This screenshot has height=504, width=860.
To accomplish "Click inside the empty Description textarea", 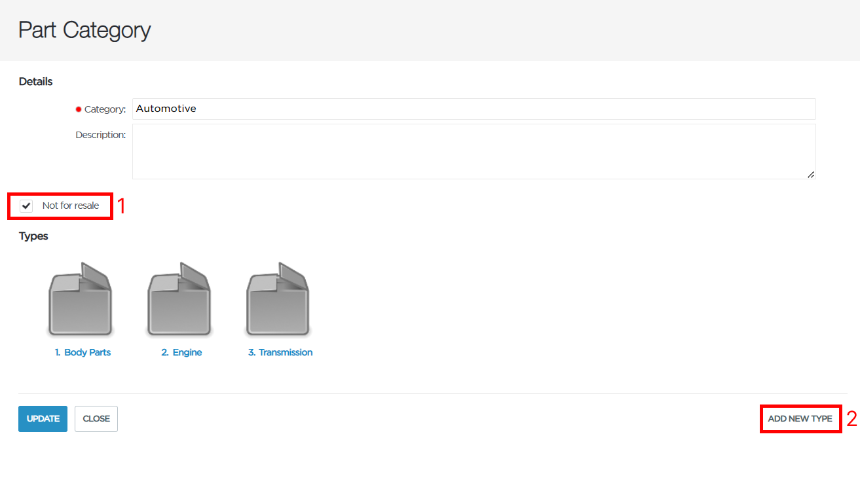I will click(x=474, y=151).
